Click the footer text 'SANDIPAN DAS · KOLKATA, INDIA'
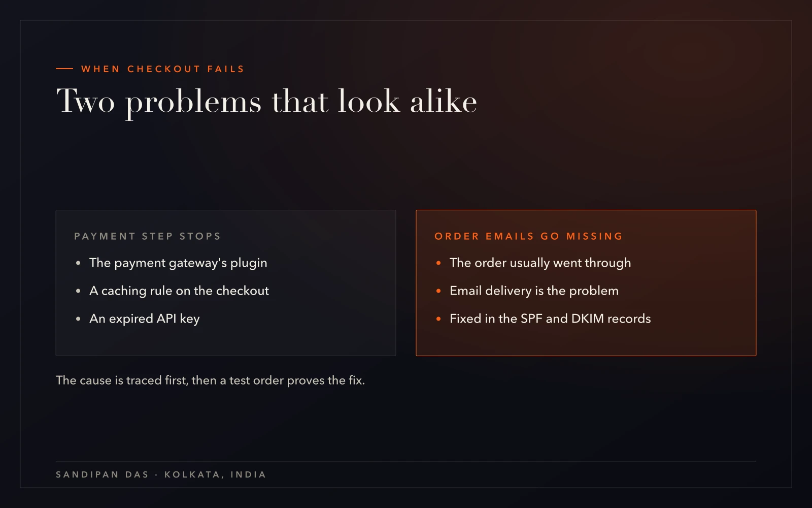The height and width of the screenshot is (508, 812). [161, 474]
